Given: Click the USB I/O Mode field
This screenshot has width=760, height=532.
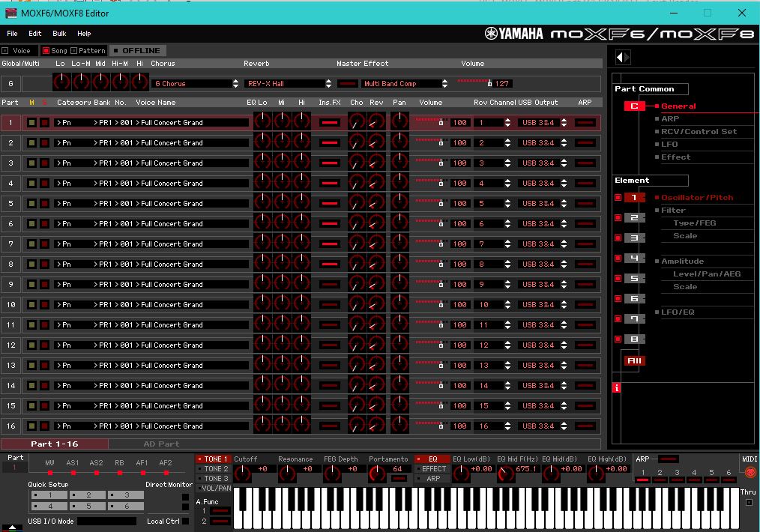Looking at the screenshot, I should (x=106, y=522).
